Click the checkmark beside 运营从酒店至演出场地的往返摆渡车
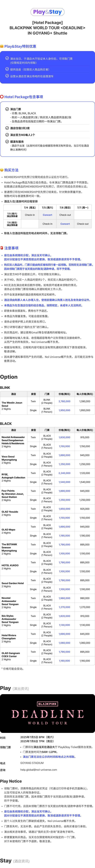The width and height of the screenshot is (95, 868). [x=7, y=76]
